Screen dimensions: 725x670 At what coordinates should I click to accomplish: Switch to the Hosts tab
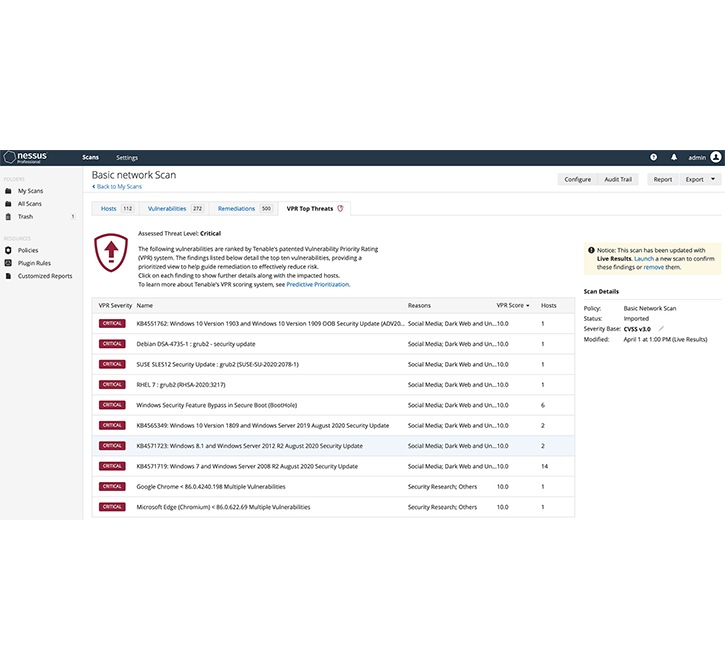[x=117, y=209]
